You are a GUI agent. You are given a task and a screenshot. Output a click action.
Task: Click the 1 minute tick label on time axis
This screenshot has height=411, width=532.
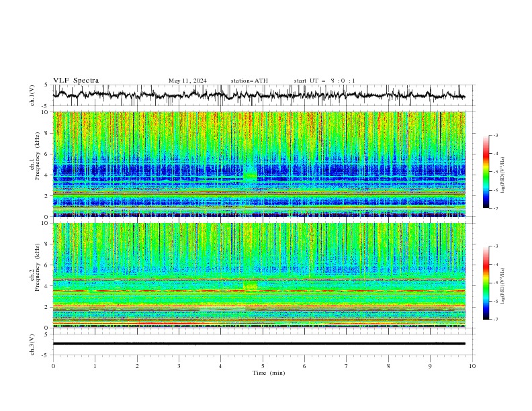tap(95, 366)
